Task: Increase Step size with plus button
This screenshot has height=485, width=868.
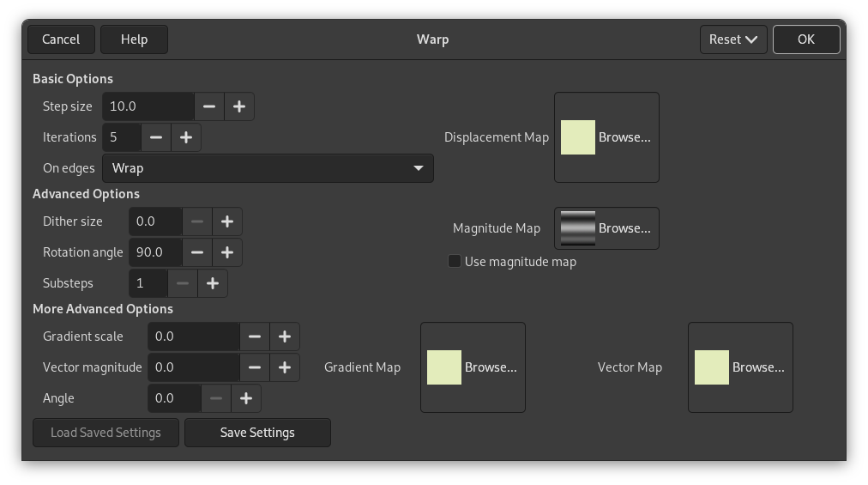Action: (x=239, y=106)
